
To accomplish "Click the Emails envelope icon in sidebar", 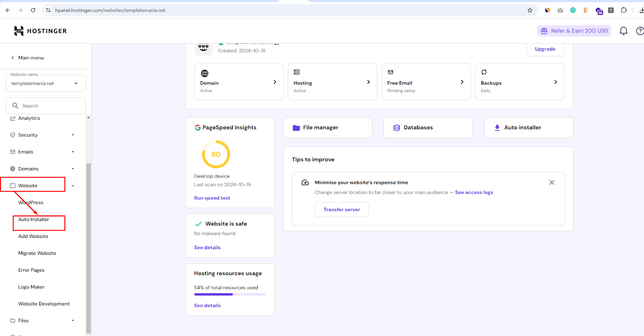I will pos(12,152).
